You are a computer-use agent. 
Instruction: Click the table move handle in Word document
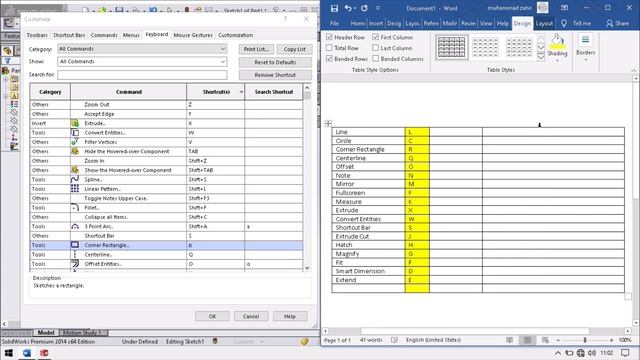pyautogui.click(x=328, y=123)
